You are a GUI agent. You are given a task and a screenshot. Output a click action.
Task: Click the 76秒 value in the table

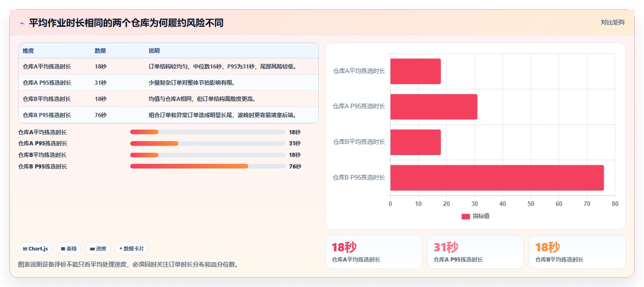[101, 115]
